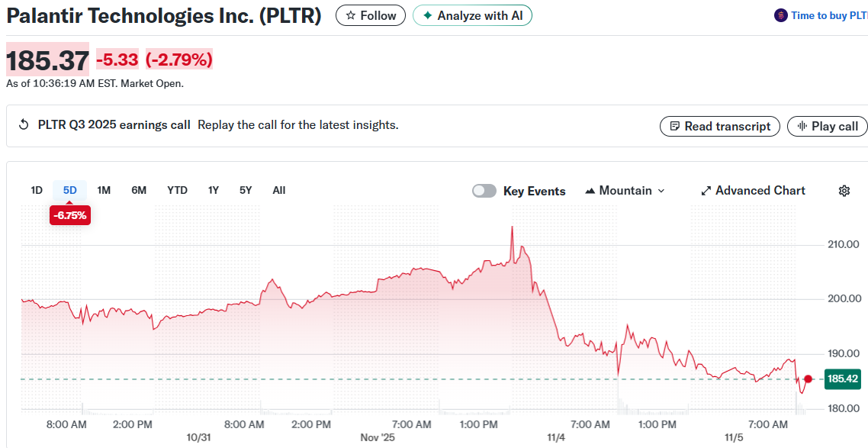Screen dimensions: 868x448
Task: Click the audio waveform icon on Play call
Action: coord(802,126)
